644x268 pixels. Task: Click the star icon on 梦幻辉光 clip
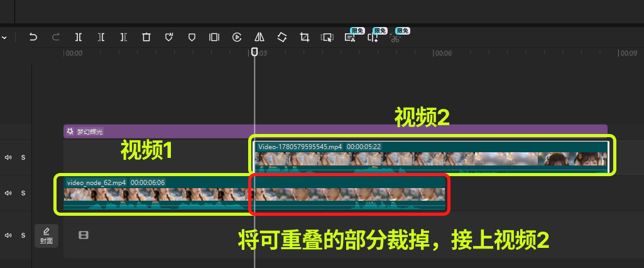70,131
